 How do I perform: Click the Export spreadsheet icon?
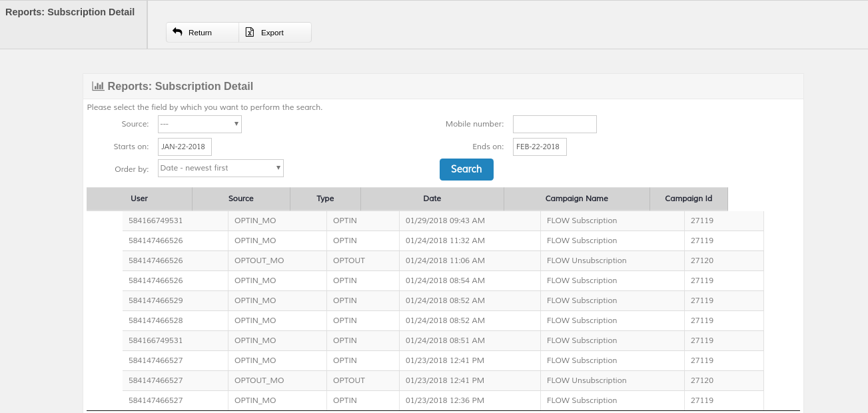(x=250, y=32)
